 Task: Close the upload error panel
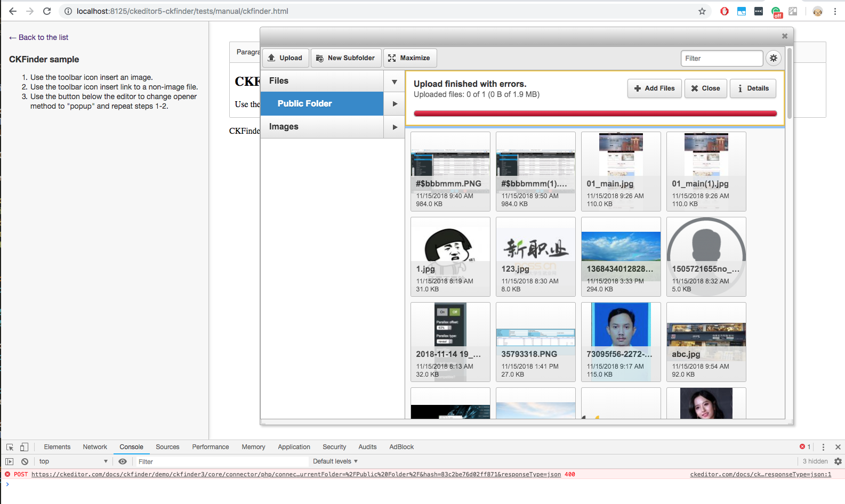(x=706, y=88)
